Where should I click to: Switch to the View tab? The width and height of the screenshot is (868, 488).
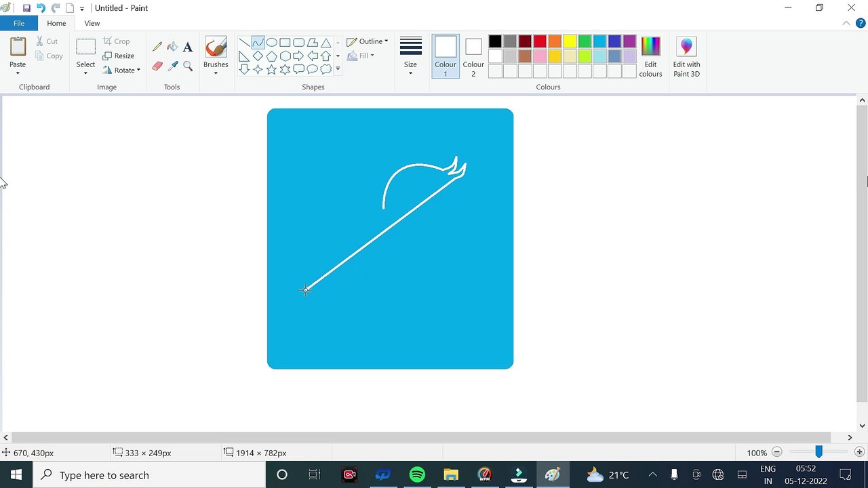tap(92, 23)
